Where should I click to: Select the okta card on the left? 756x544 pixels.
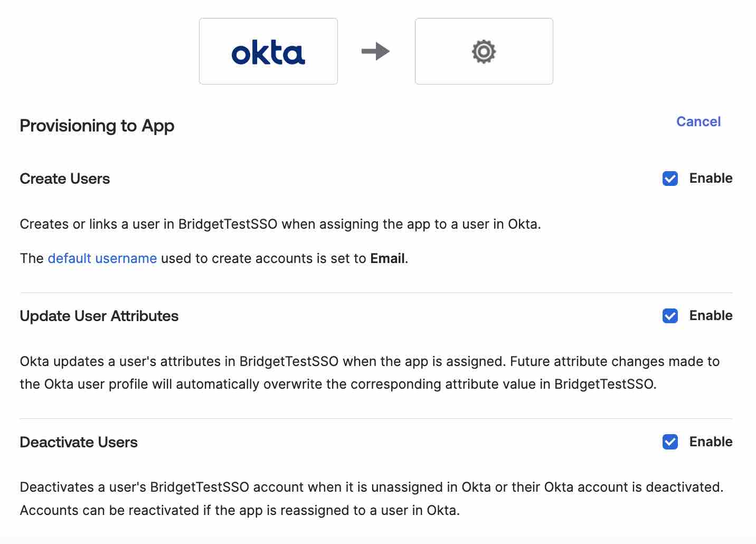click(x=268, y=51)
